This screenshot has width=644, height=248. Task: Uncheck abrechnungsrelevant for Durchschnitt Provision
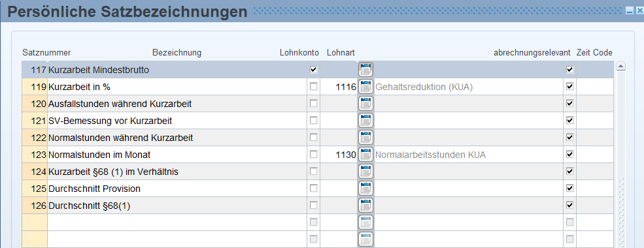(569, 188)
